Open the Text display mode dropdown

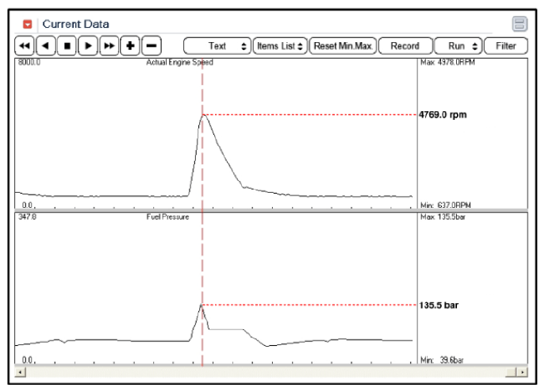[217, 46]
